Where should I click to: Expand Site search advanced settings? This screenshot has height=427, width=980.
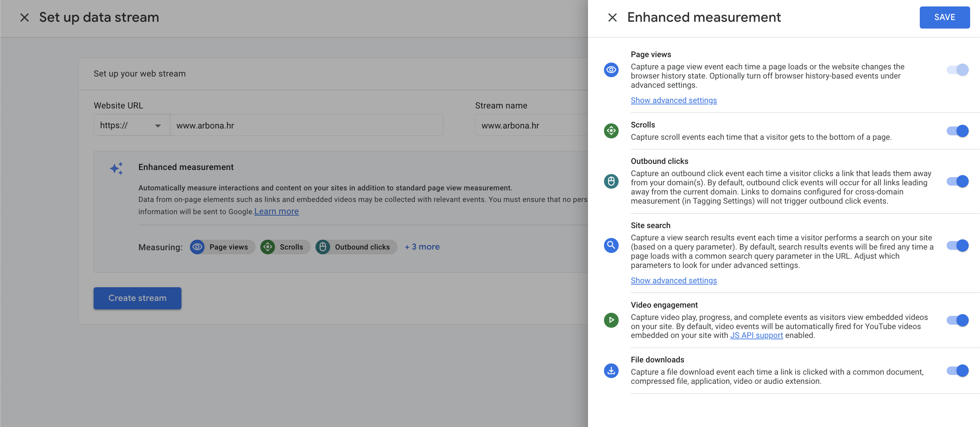(x=674, y=280)
